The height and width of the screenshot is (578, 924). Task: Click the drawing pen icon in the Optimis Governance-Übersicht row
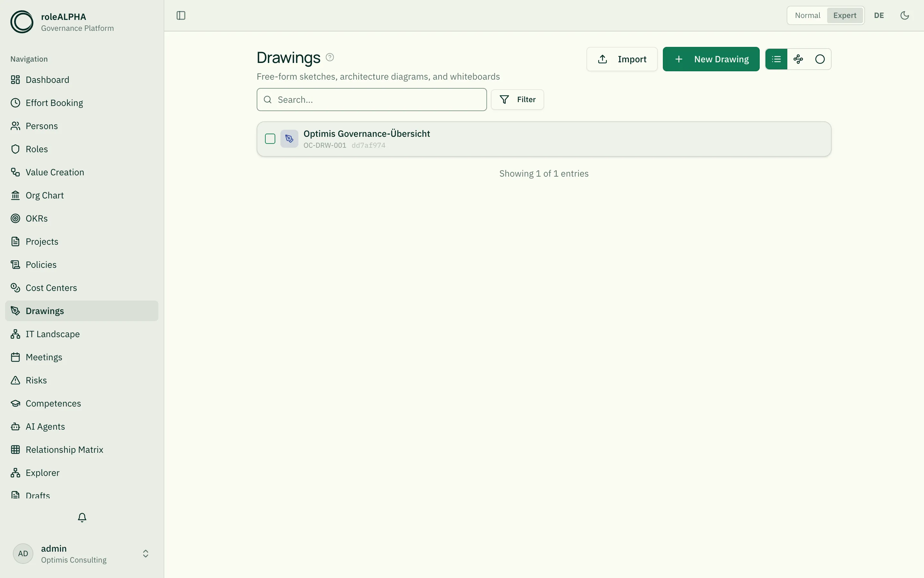(x=289, y=139)
